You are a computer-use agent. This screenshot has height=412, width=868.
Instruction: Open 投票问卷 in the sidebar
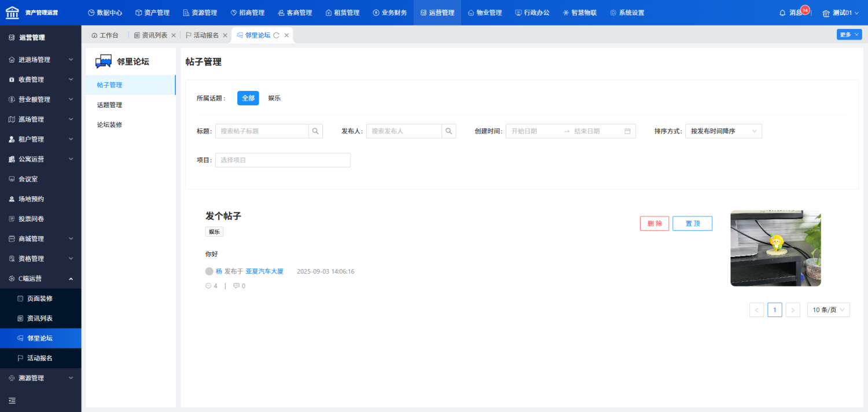click(x=41, y=219)
